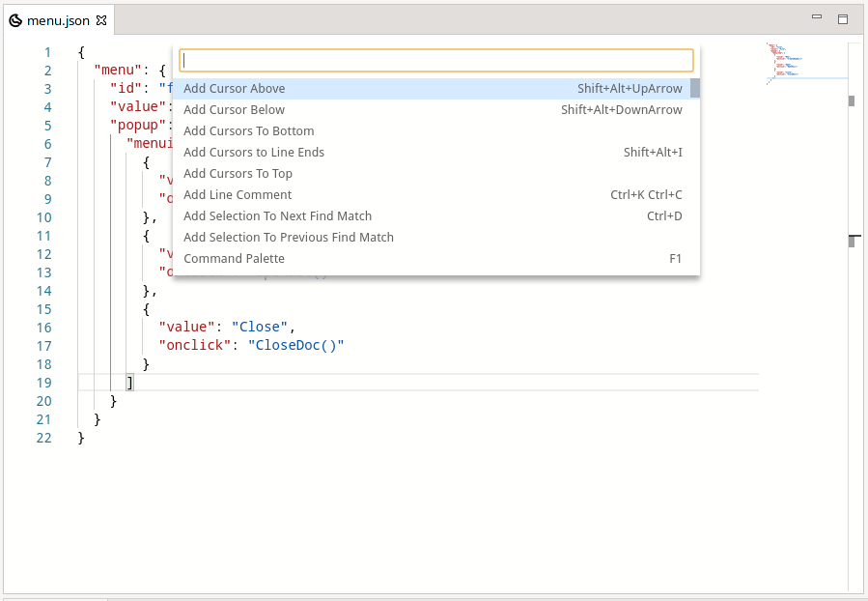Click line number 22 in gutter
This screenshot has width=868, height=601.
[43, 438]
